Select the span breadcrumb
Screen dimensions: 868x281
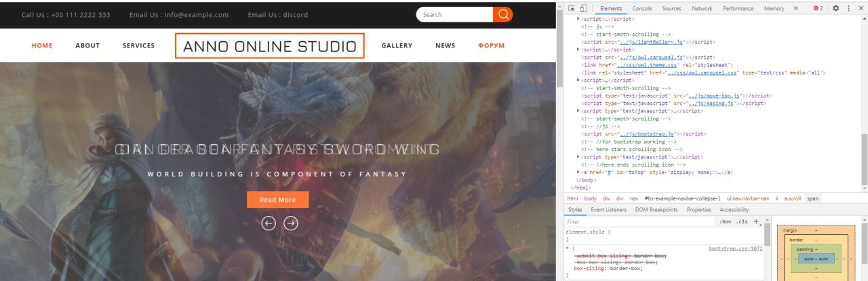[x=813, y=198]
